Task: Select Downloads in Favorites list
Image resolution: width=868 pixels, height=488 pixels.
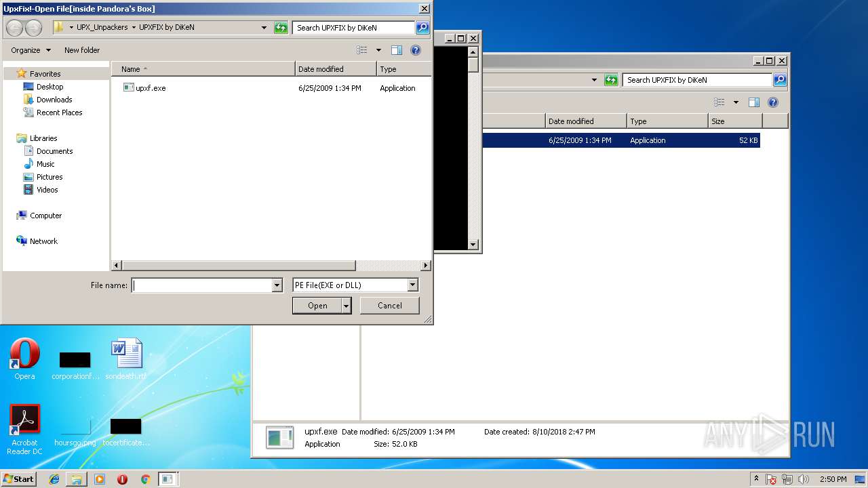Action: 54,100
